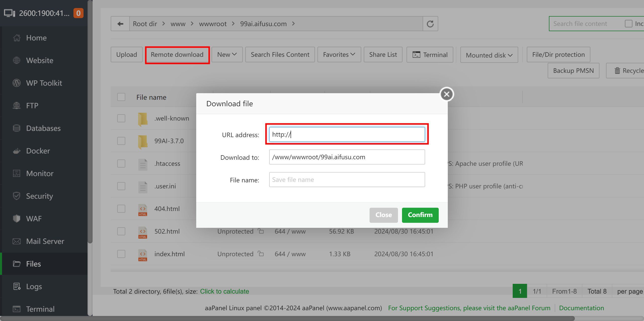
Task: Open the orange notification count badge
Action: point(78,13)
